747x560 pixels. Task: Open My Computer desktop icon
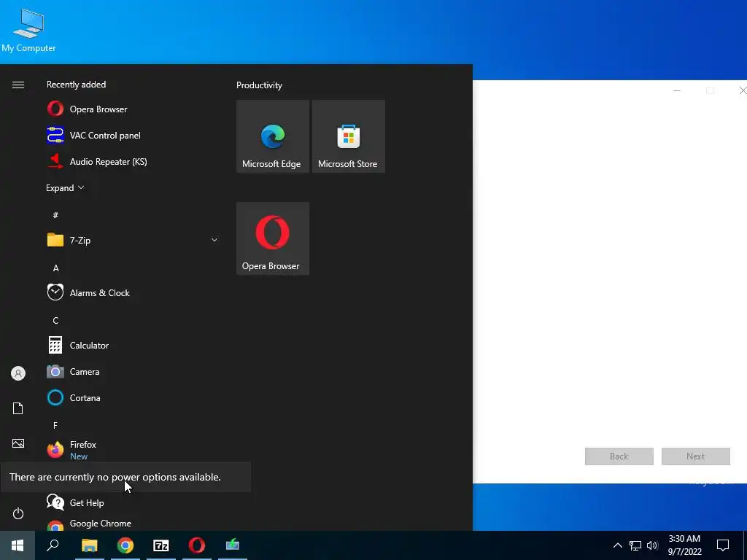[x=28, y=31]
